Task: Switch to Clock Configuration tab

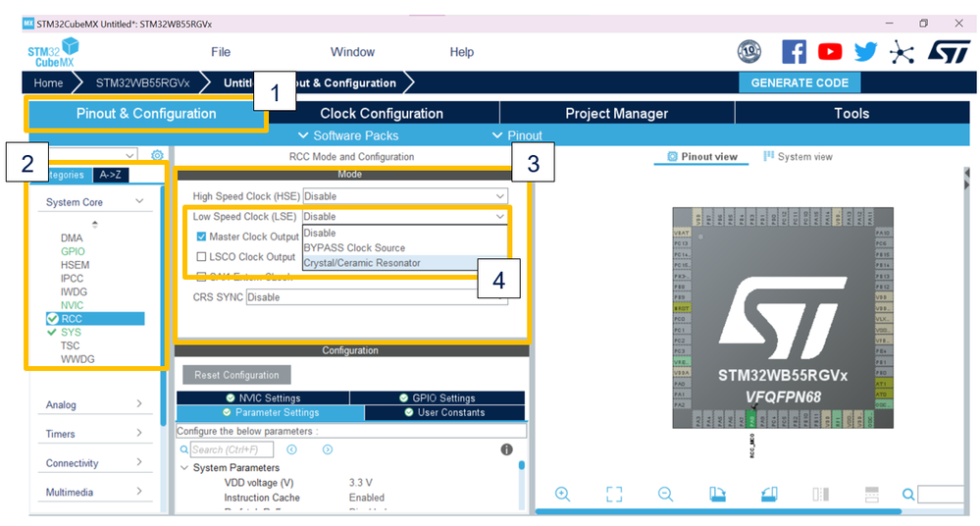Action: (x=382, y=113)
